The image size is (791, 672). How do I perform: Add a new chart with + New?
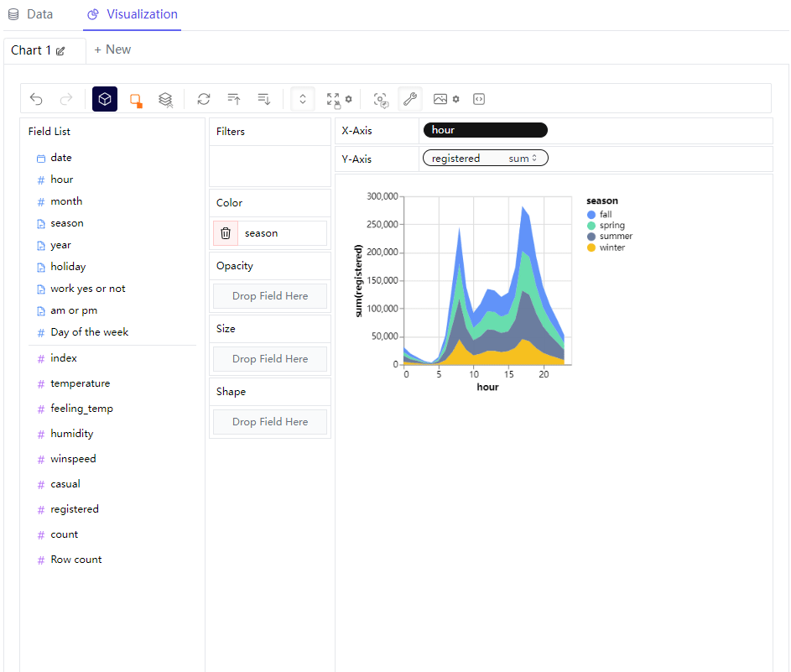tap(112, 49)
